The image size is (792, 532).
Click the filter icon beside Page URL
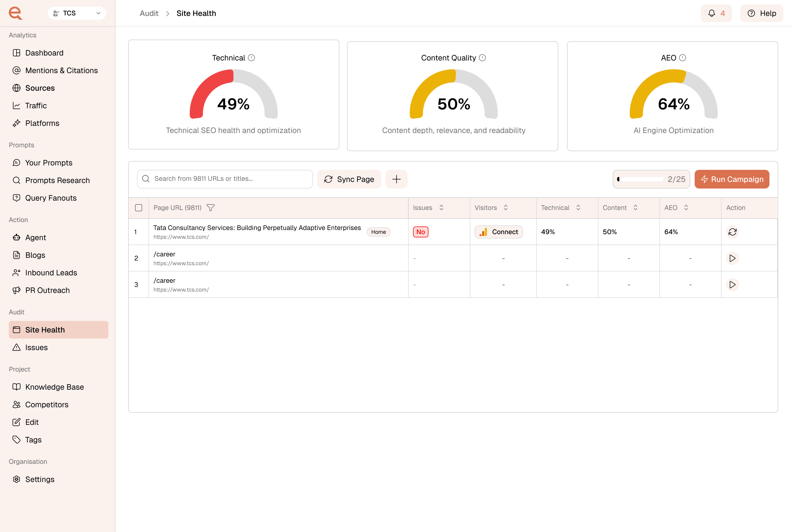210,208
